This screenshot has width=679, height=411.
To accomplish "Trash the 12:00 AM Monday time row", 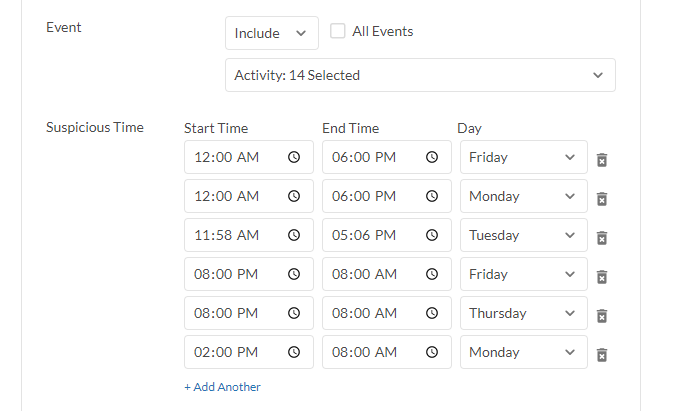I will (x=602, y=198).
